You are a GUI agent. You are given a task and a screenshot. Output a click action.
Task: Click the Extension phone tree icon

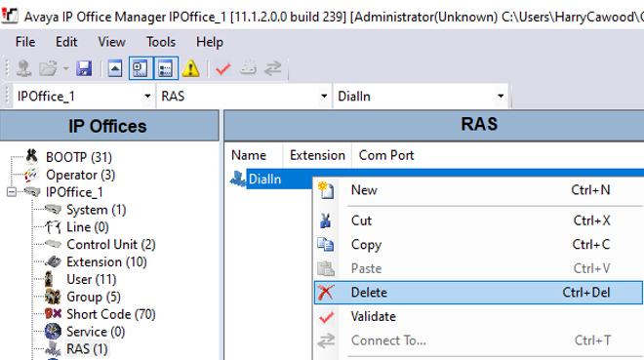pyautogui.click(x=53, y=261)
